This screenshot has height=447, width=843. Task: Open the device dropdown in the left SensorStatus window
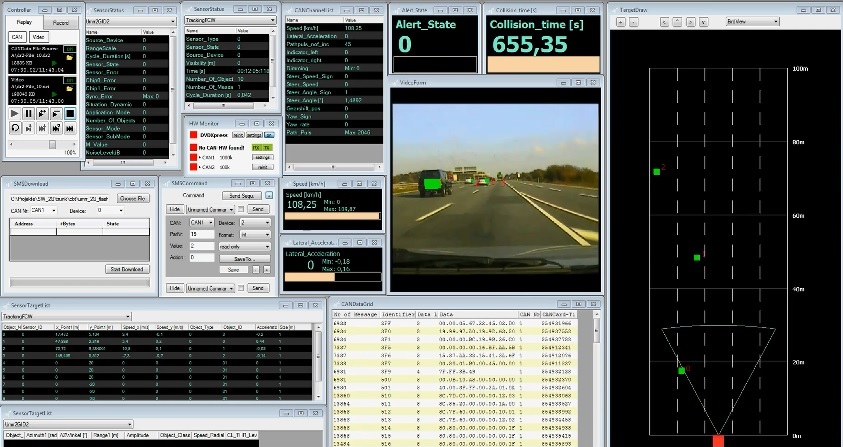131,21
